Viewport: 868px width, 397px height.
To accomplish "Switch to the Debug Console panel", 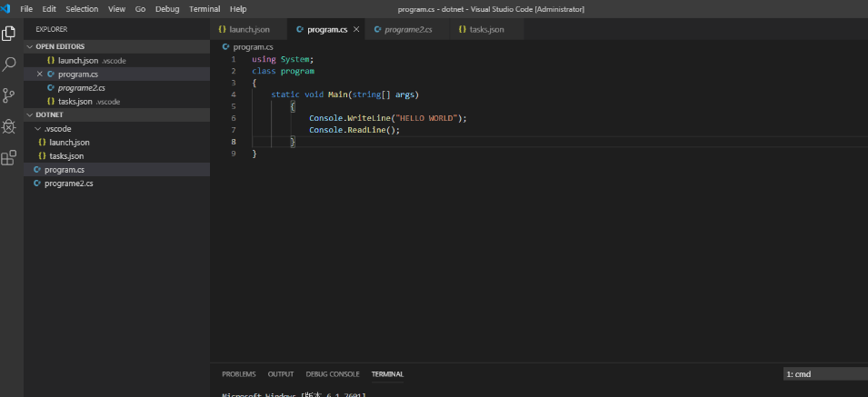I will (333, 374).
